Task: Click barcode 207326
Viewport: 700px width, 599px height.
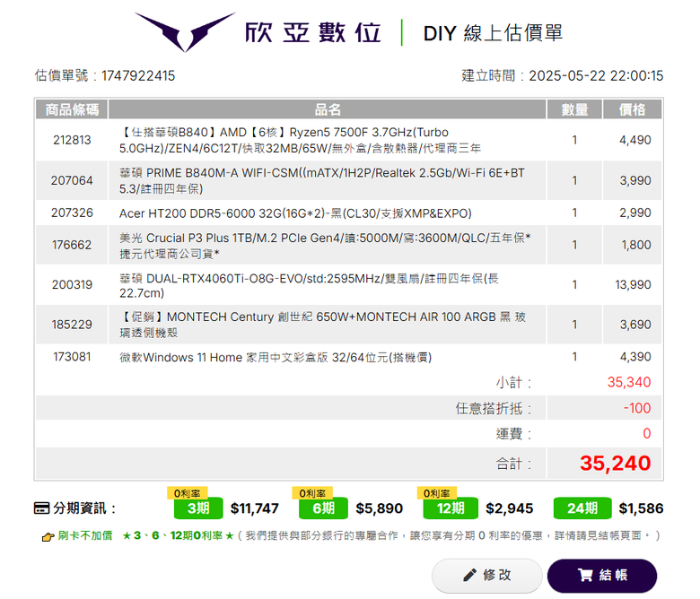Action: [x=72, y=213]
